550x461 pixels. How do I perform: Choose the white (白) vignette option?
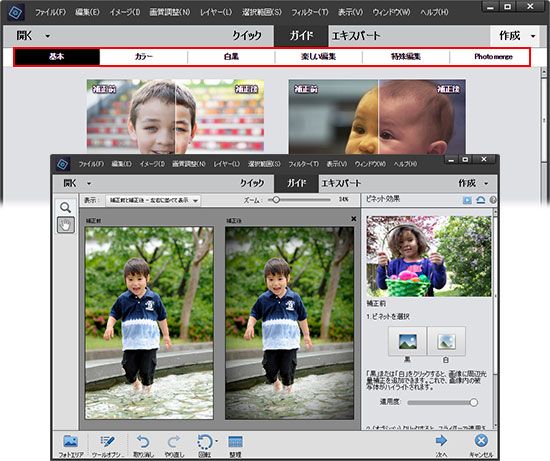[446, 341]
